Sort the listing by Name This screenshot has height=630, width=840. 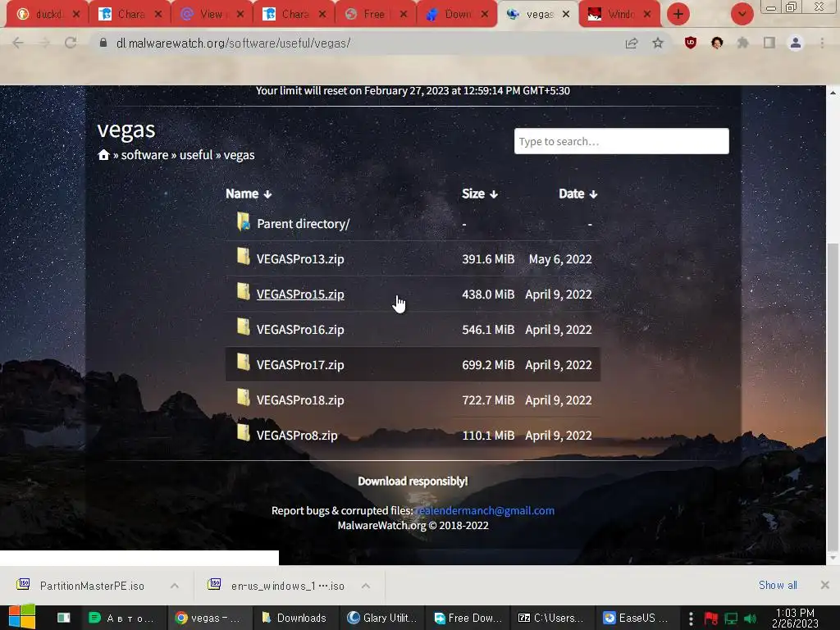(249, 194)
